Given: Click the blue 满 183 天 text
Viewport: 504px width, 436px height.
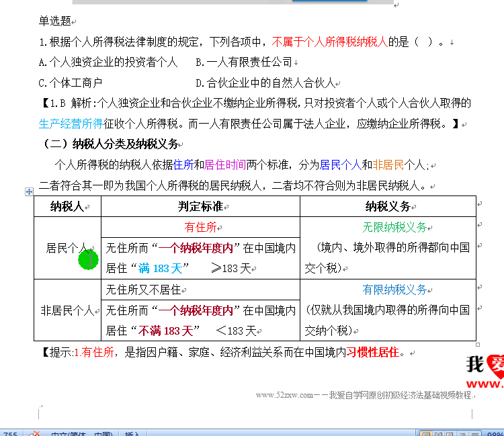Looking at the screenshot, I should point(160,268).
